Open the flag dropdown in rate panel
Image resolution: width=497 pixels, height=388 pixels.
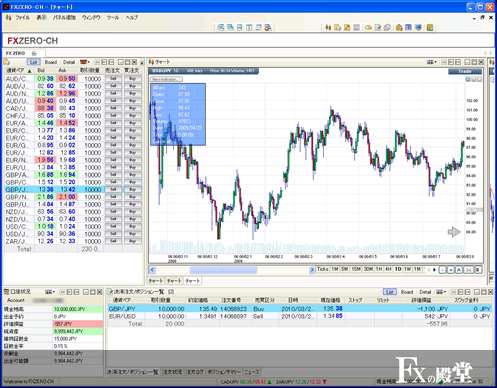click(x=85, y=62)
